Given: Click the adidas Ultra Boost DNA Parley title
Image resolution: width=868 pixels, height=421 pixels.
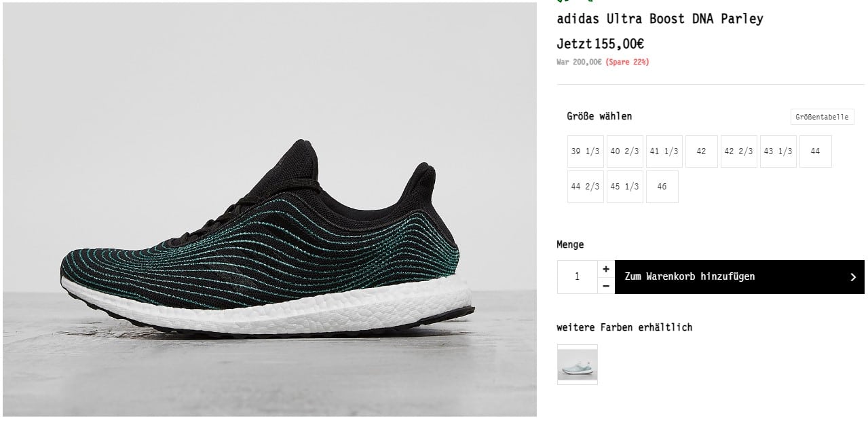Looking at the screenshot, I should pos(660,19).
